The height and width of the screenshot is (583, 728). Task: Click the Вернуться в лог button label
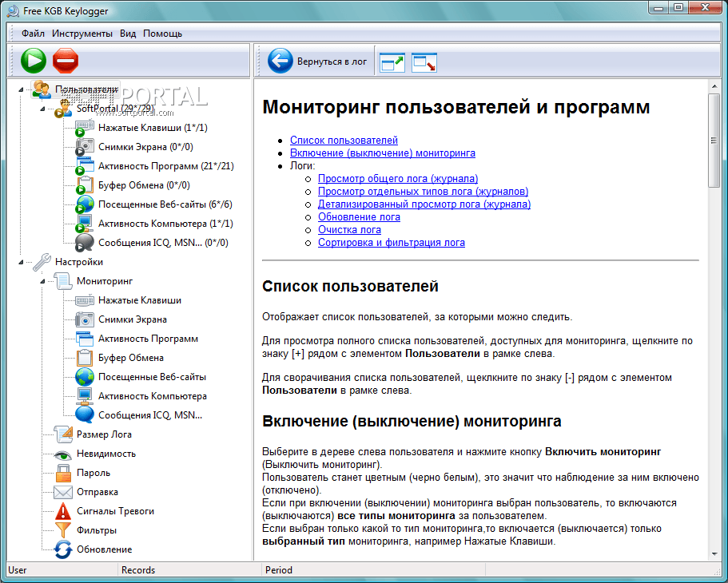click(x=332, y=61)
